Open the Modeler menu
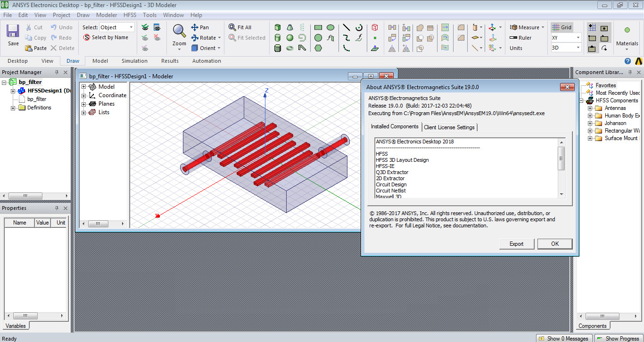 point(107,15)
